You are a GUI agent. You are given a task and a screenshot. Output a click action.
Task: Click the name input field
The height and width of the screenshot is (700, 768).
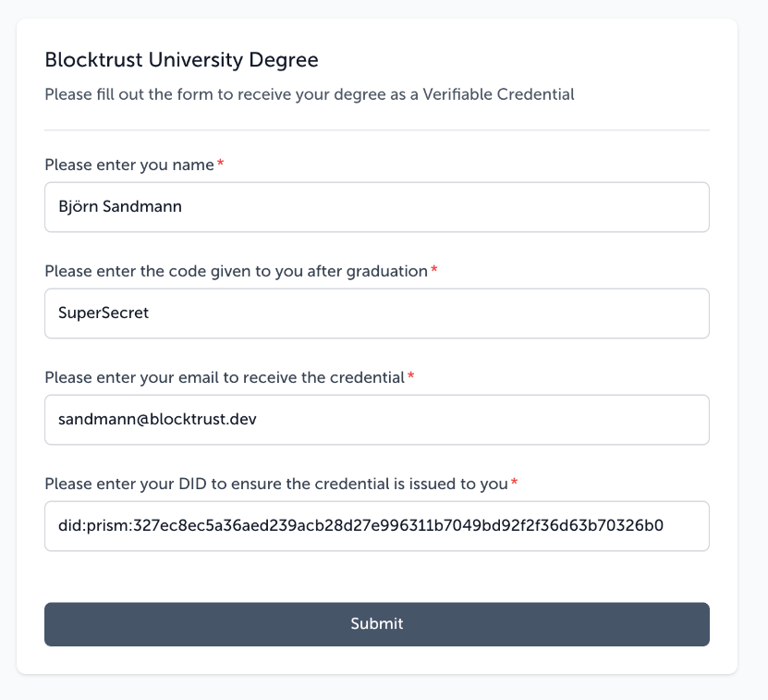[x=377, y=207]
